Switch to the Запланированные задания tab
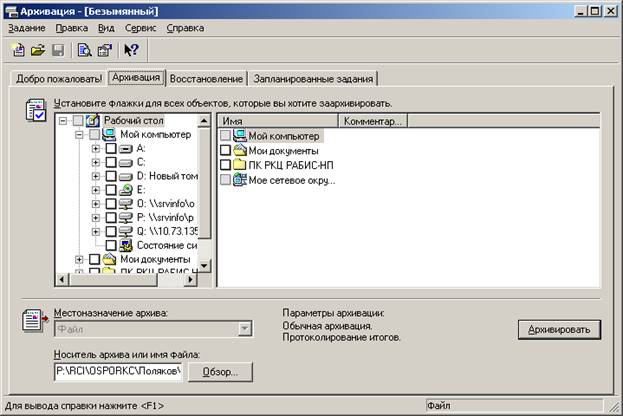The height and width of the screenshot is (416, 623). (x=313, y=79)
